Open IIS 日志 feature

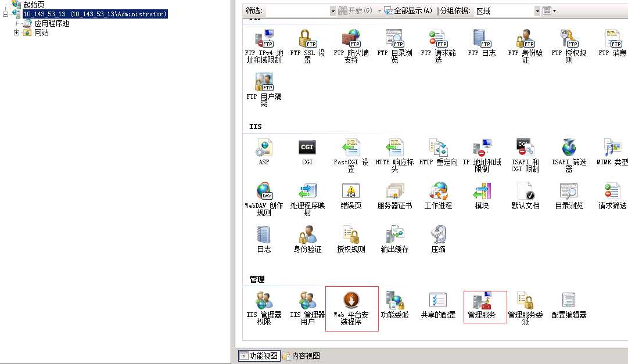(264, 239)
